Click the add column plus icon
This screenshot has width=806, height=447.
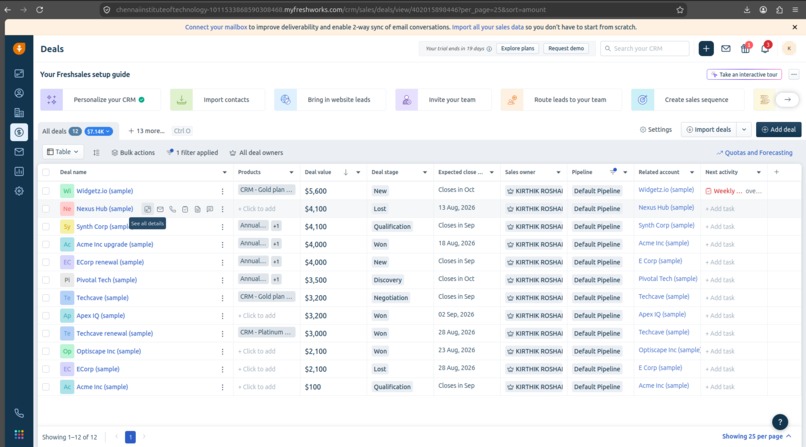coord(776,172)
